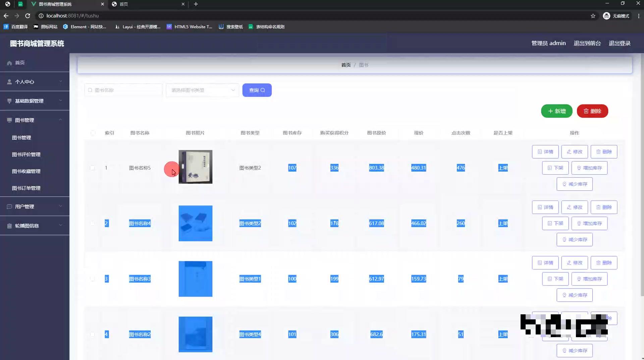Check the row for 图书名称4
This screenshot has width=644, height=360.
[x=92, y=223]
